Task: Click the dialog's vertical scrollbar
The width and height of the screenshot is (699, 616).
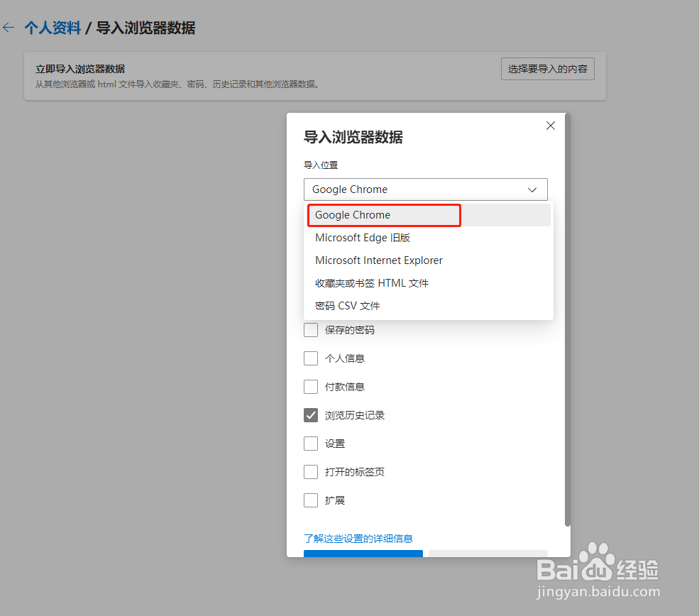Action: coord(568,320)
